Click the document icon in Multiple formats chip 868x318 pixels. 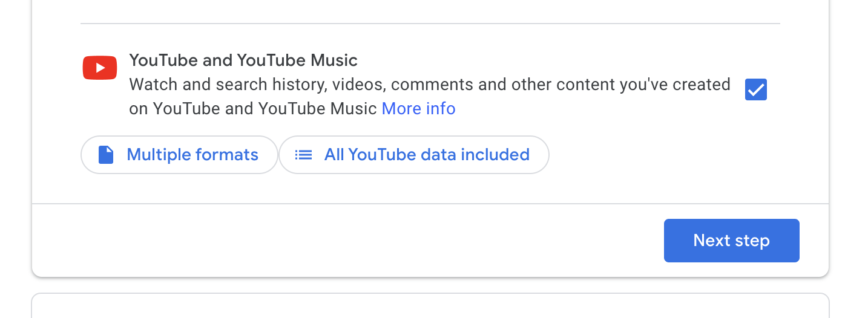(106, 155)
